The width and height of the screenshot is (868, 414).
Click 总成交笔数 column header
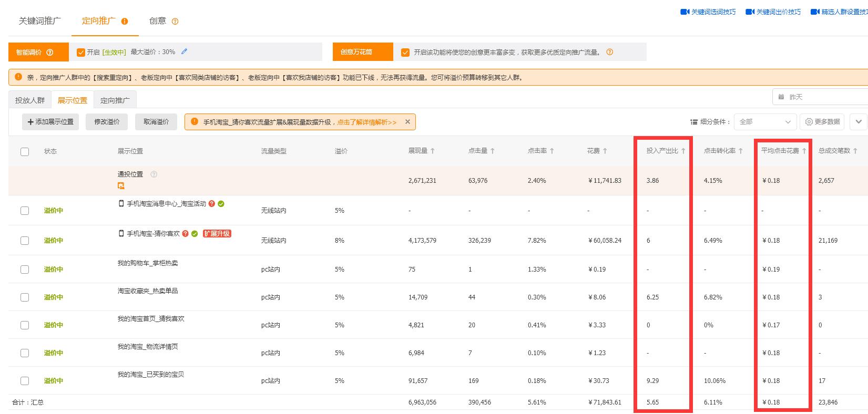coord(834,151)
